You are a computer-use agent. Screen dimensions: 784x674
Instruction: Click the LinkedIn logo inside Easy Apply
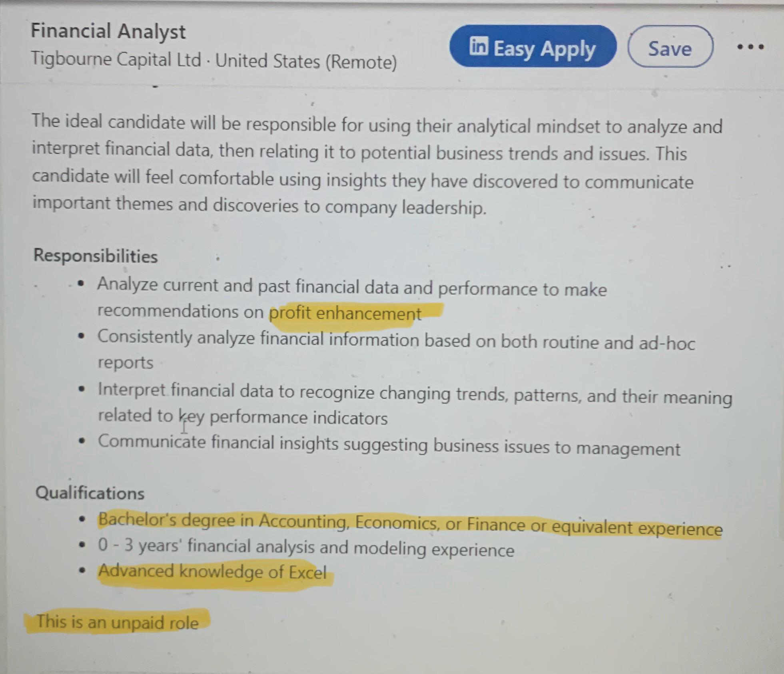tap(479, 46)
